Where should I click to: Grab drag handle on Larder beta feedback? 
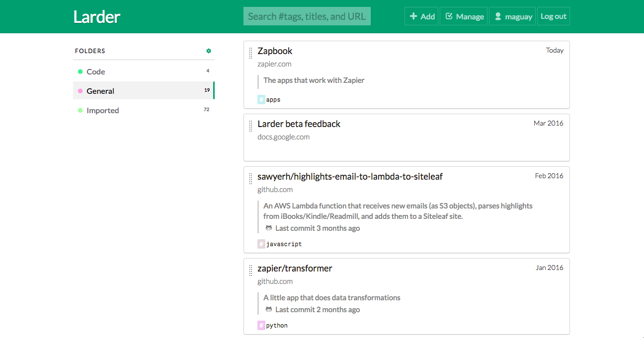pyautogui.click(x=250, y=126)
